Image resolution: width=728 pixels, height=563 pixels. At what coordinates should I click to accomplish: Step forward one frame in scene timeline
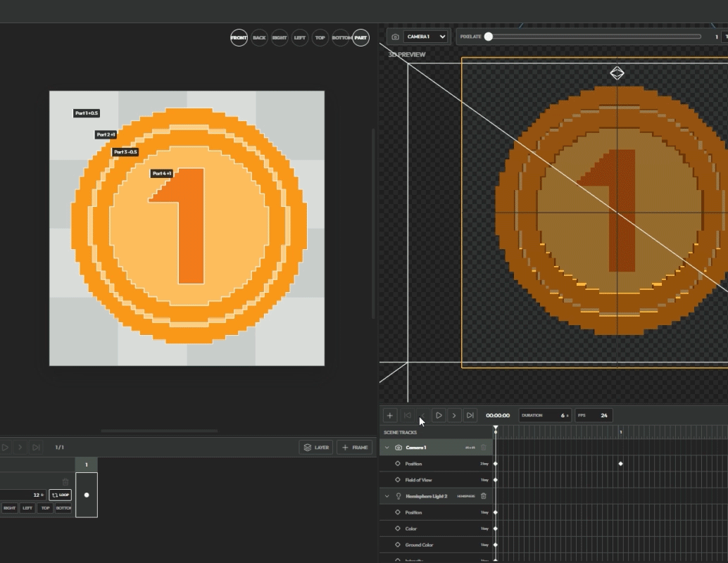click(x=454, y=415)
